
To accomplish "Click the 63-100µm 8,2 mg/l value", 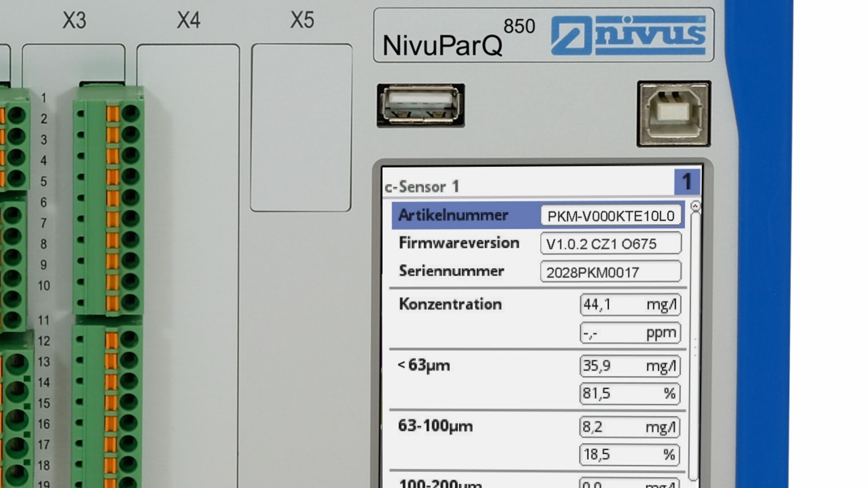I will tap(629, 427).
